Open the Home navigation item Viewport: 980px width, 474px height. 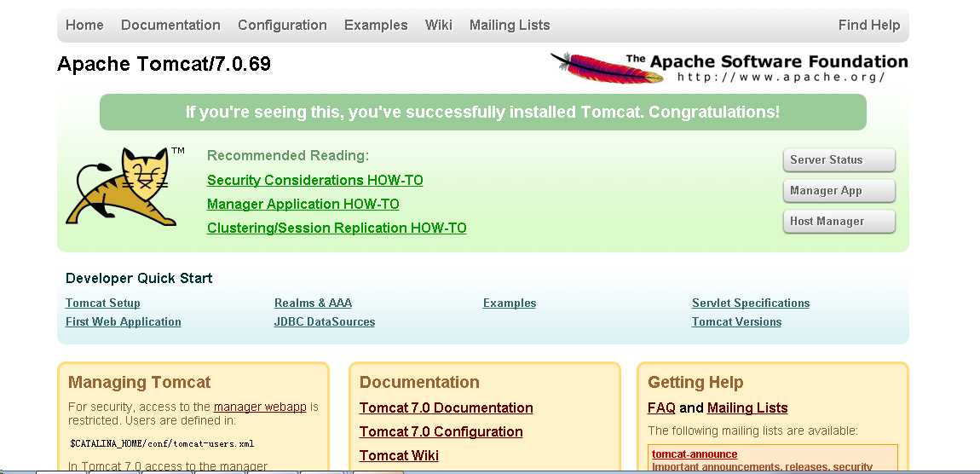(x=84, y=25)
